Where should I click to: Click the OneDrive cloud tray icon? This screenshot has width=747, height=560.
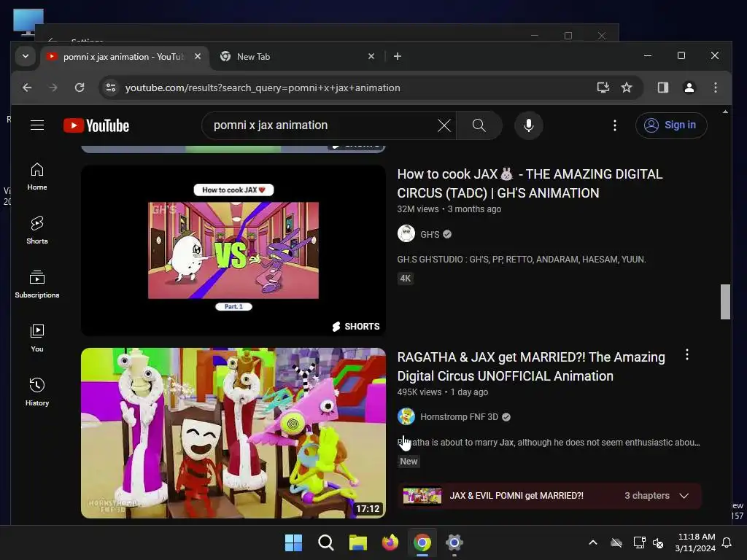point(616,542)
